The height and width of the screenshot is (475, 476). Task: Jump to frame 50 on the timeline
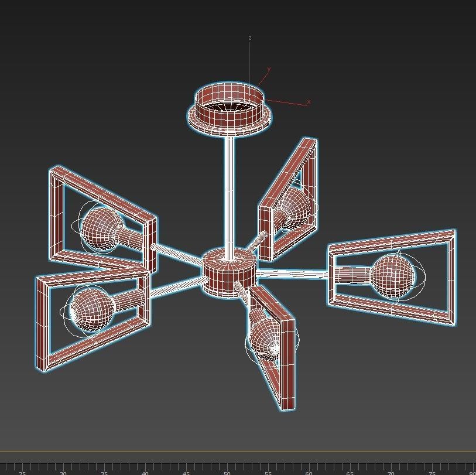(227, 473)
